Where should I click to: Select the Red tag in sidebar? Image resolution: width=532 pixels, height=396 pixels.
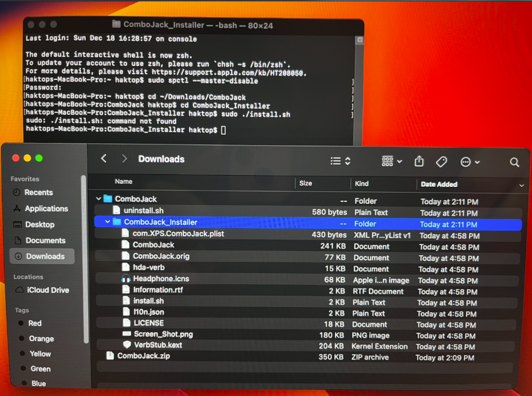pos(35,323)
